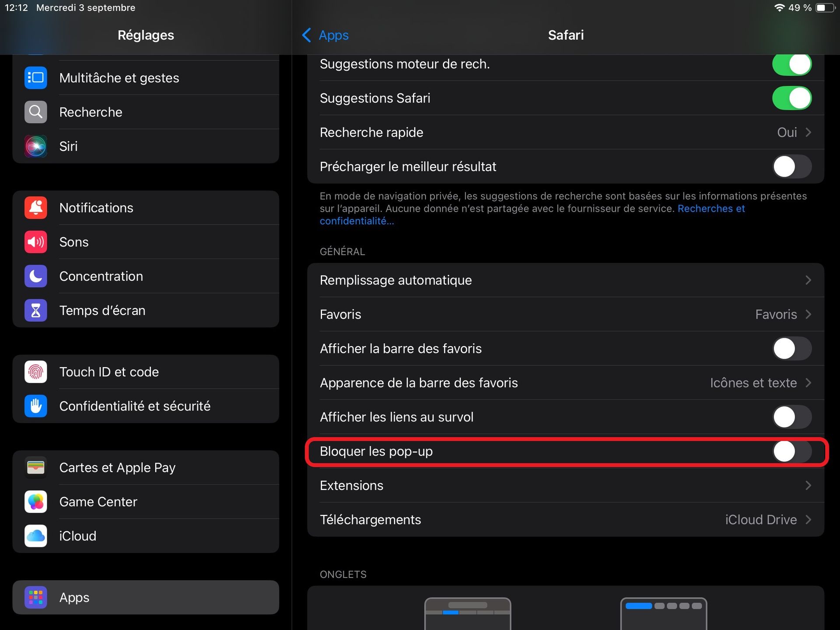Viewport: 840px width, 630px height.
Task: Tap the Concentration moon icon
Action: [36, 276]
